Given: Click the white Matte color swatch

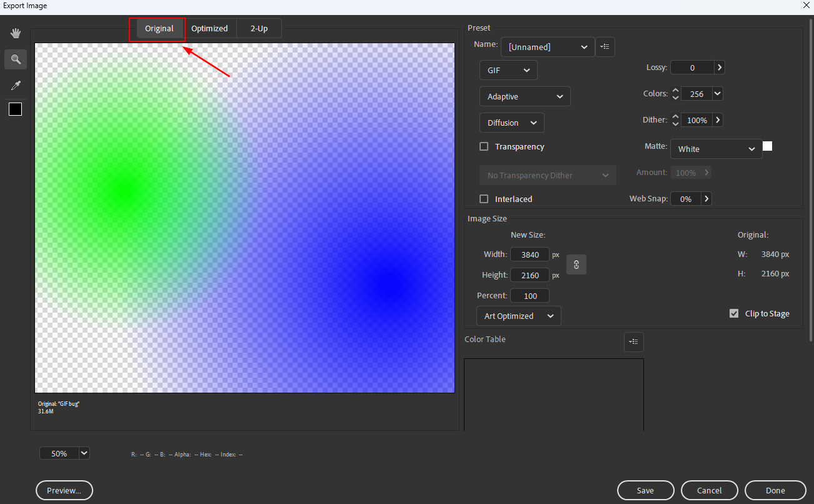Looking at the screenshot, I should pyautogui.click(x=767, y=146).
